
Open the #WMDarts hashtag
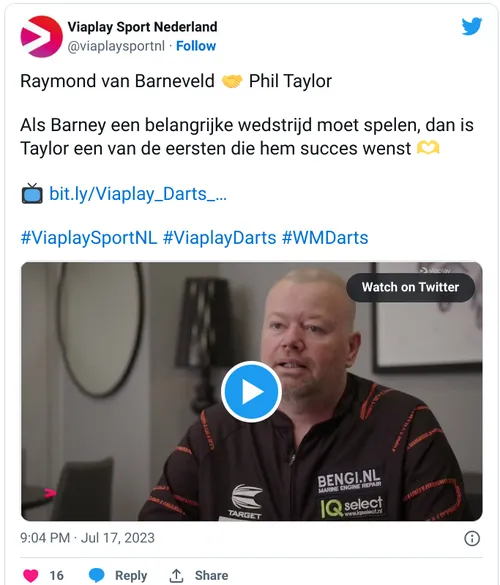[325, 238]
